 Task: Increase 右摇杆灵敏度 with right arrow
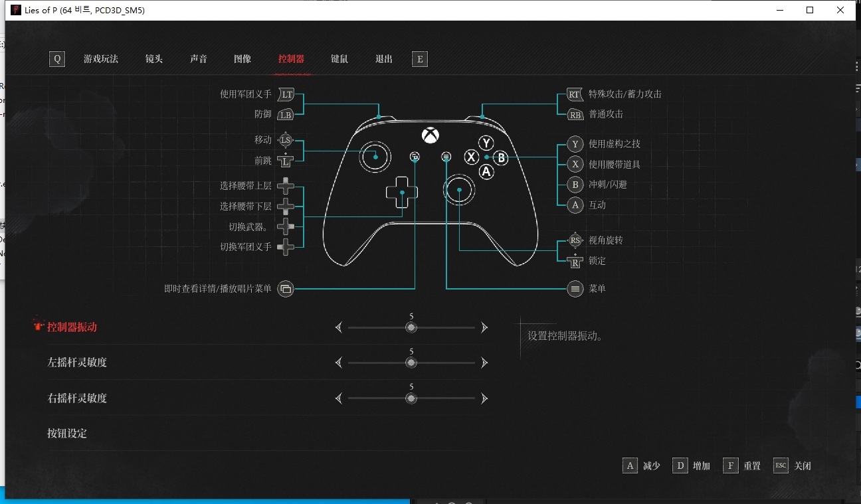click(x=484, y=398)
